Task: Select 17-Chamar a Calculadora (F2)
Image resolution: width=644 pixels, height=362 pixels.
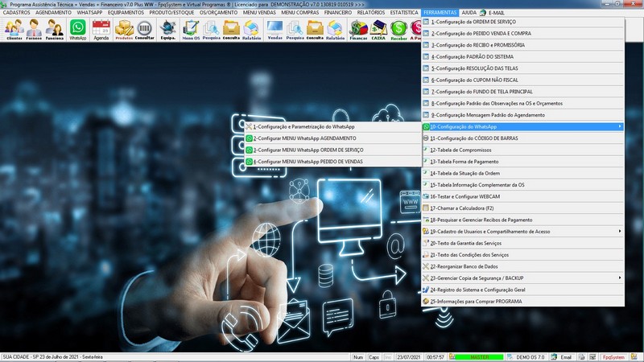Action: (522, 208)
